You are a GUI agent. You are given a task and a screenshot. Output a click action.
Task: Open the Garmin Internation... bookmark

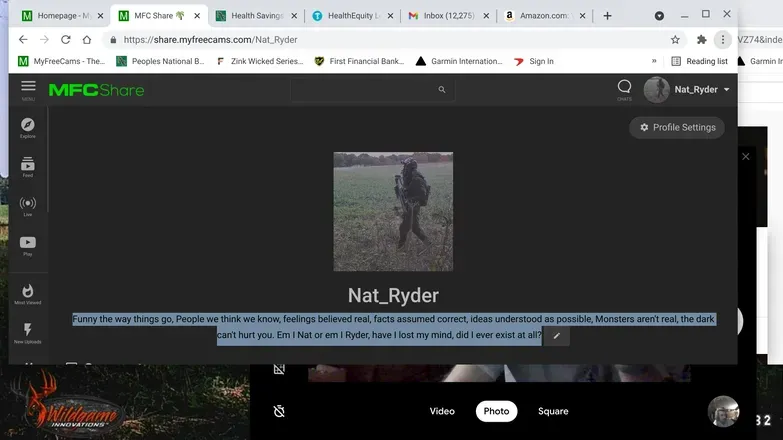click(x=459, y=61)
